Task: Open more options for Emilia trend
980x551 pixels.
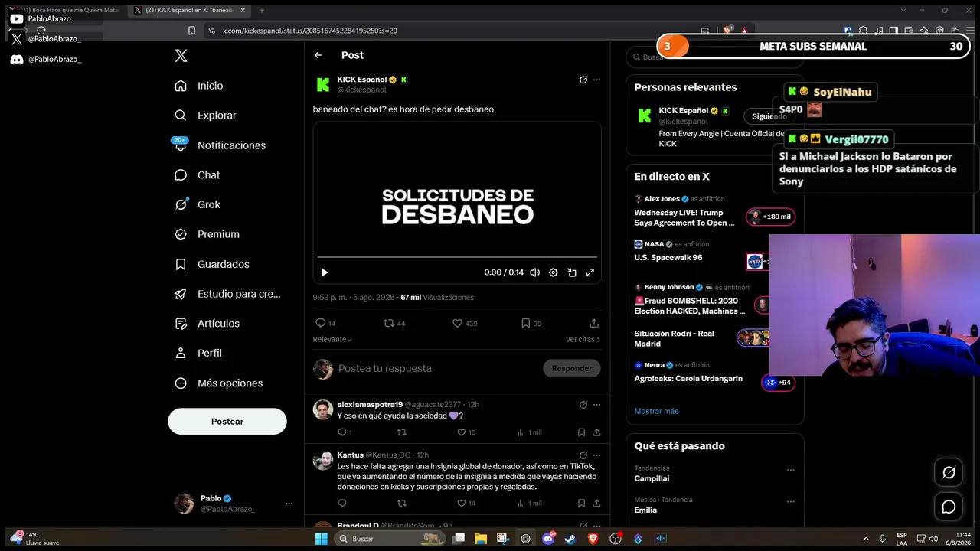Action: coord(791,502)
